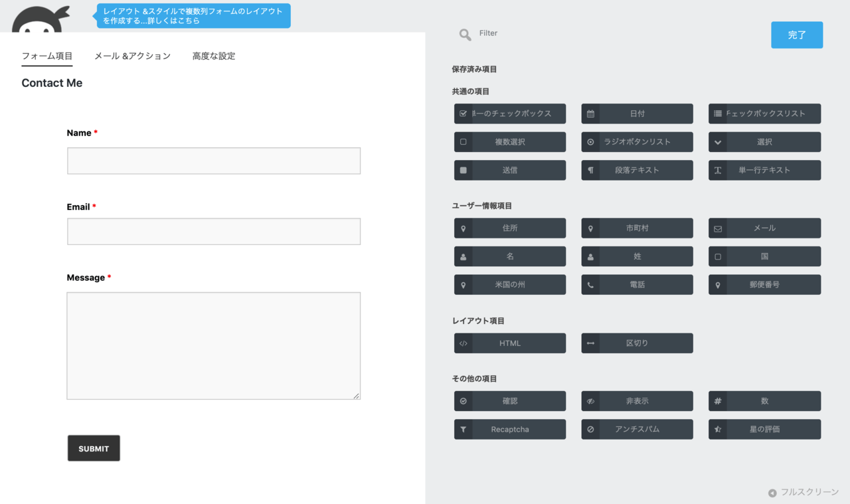850x504 pixels.
Task: Add the HTML layout field
Action: tap(510, 343)
